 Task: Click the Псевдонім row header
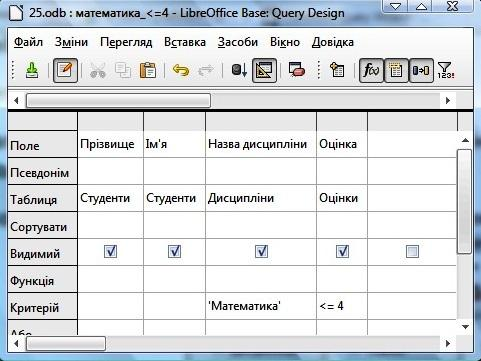43,172
